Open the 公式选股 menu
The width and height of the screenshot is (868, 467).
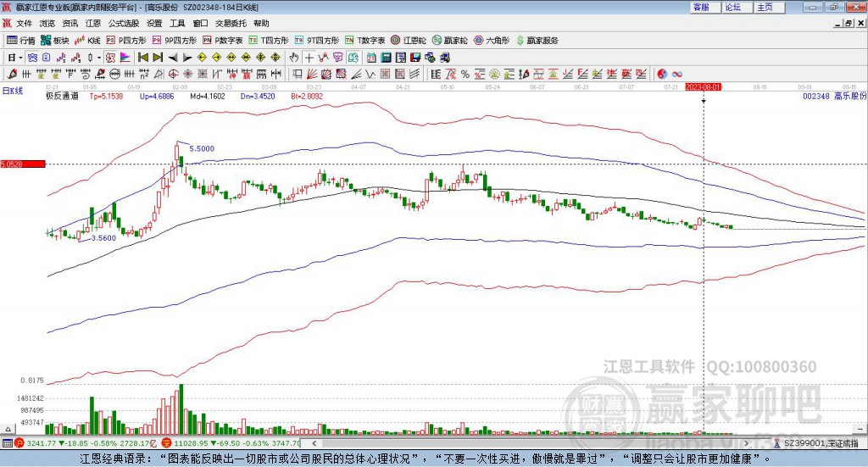pos(124,23)
